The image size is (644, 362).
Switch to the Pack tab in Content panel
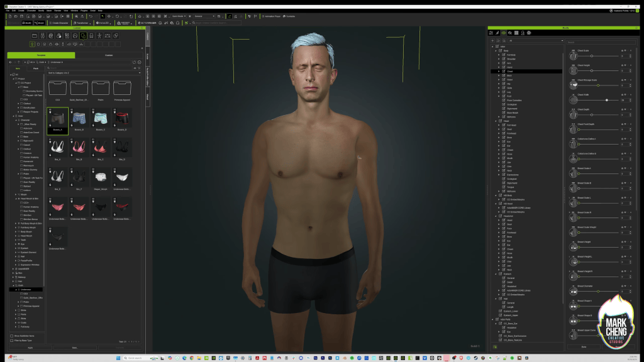click(x=36, y=68)
